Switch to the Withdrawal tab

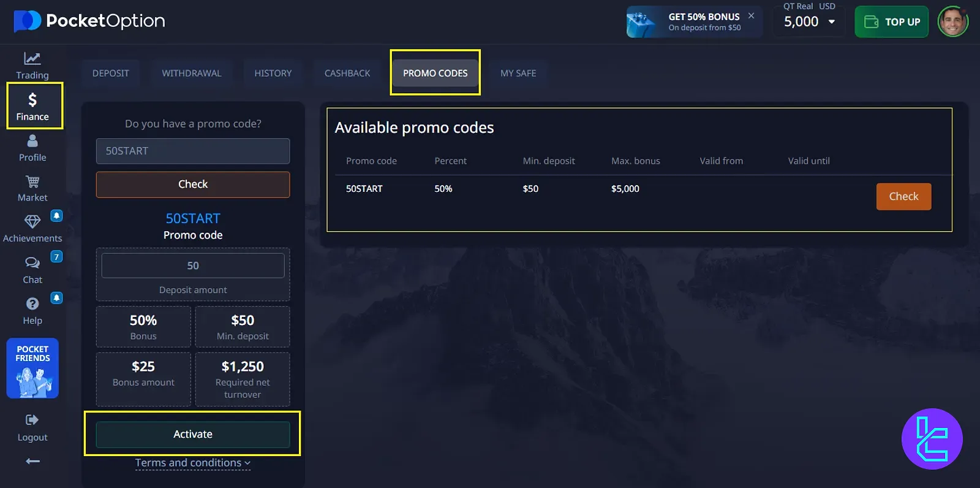(192, 73)
